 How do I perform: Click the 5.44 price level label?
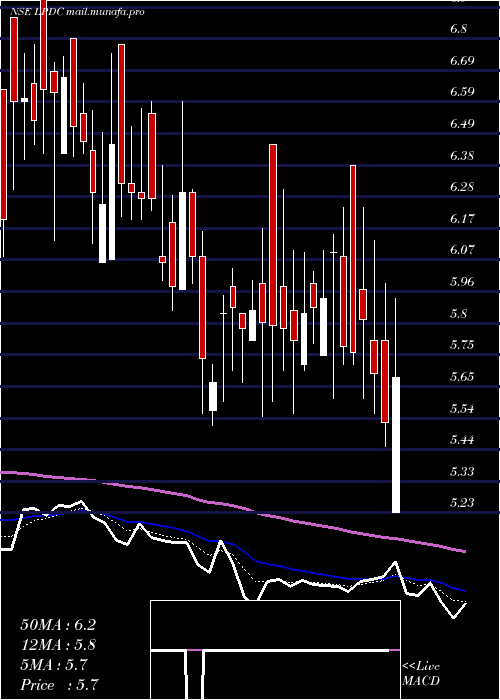462,440
